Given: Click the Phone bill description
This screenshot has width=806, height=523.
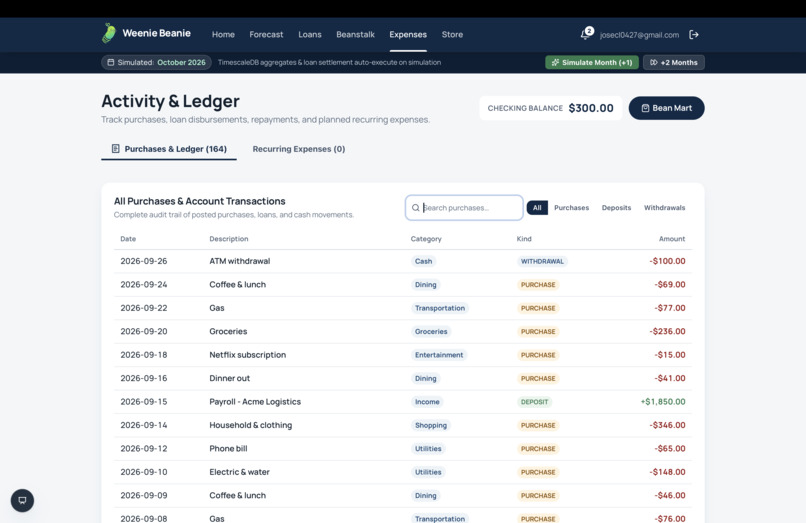Looking at the screenshot, I should pos(228,448).
